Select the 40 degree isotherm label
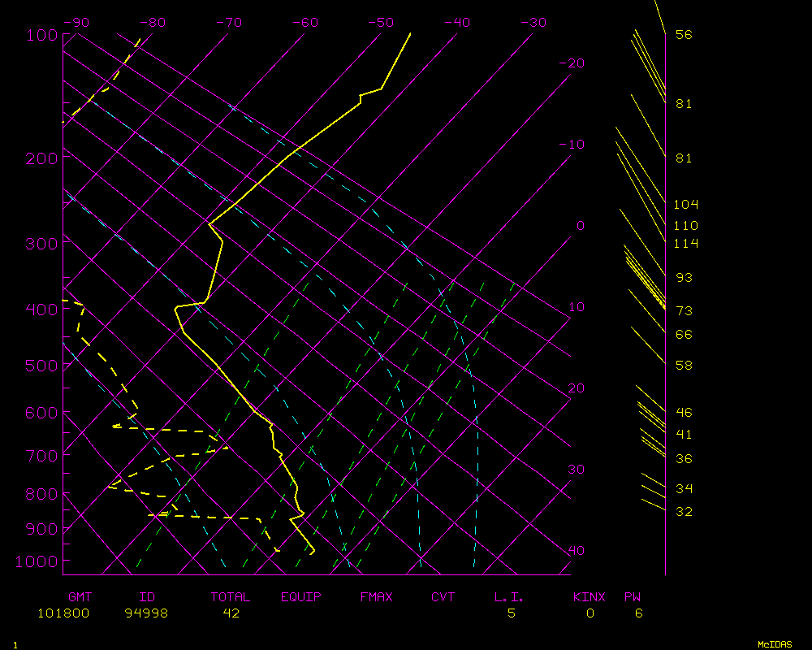 (576, 551)
